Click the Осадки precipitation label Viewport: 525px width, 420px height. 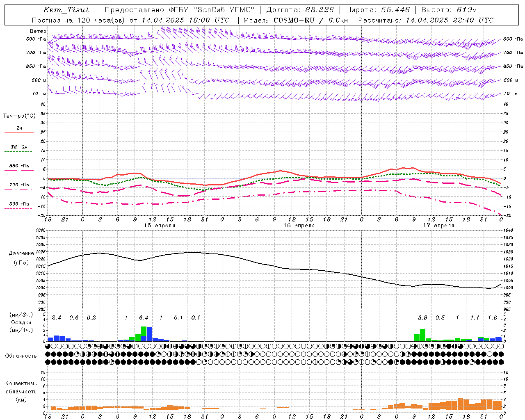pyautogui.click(x=21, y=322)
